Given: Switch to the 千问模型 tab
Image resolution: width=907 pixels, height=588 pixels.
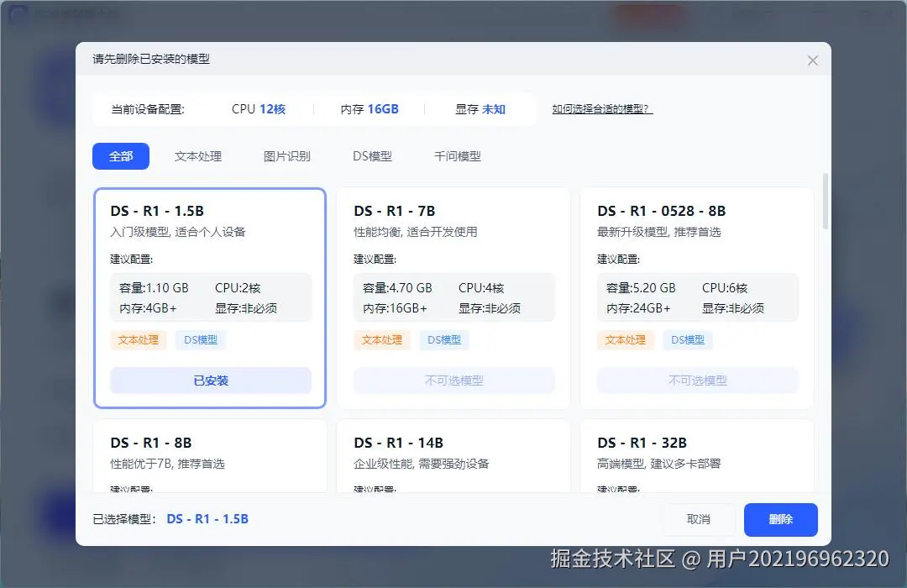Looking at the screenshot, I should (x=456, y=156).
